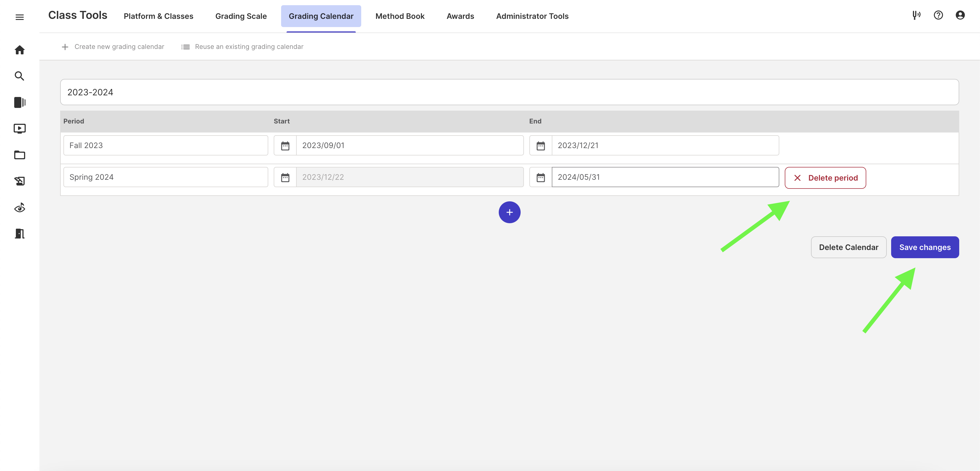Screen dimensions: 980x471
Task: Click the Delete period button
Action: [x=825, y=178]
